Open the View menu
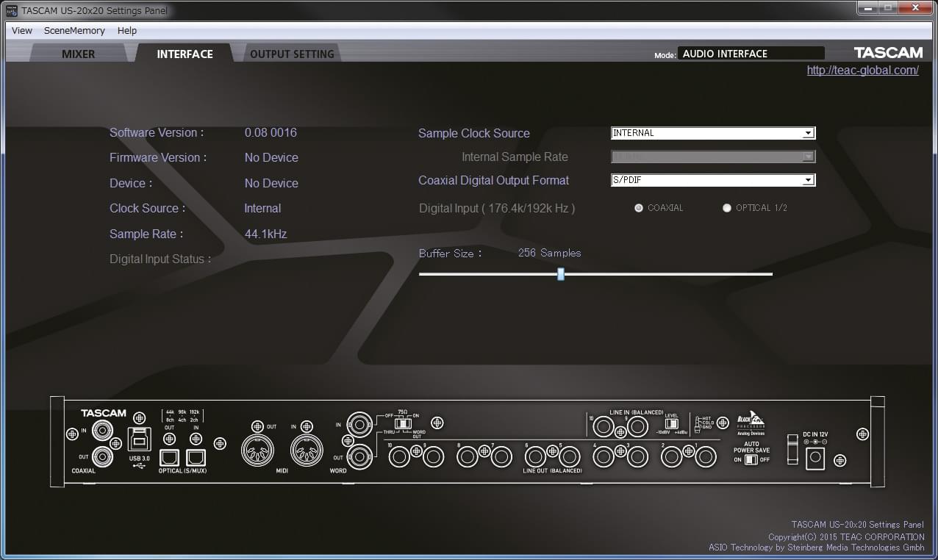938x560 pixels. 22,31
